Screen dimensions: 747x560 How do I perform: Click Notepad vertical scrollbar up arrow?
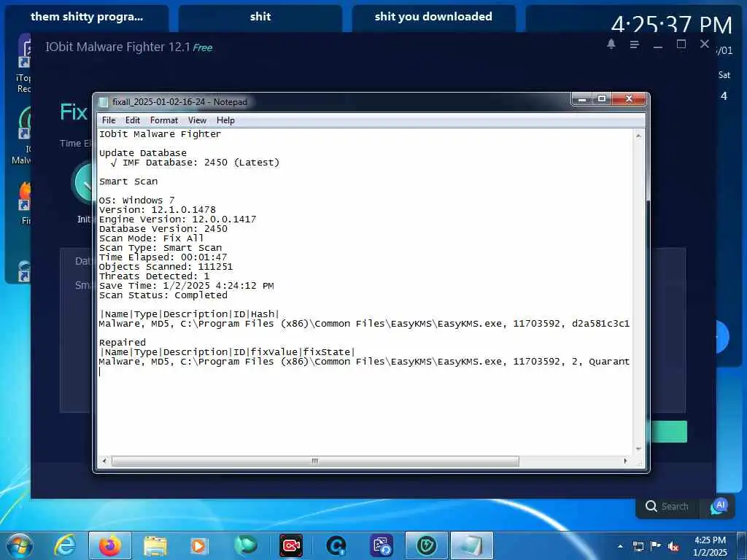[638, 136]
